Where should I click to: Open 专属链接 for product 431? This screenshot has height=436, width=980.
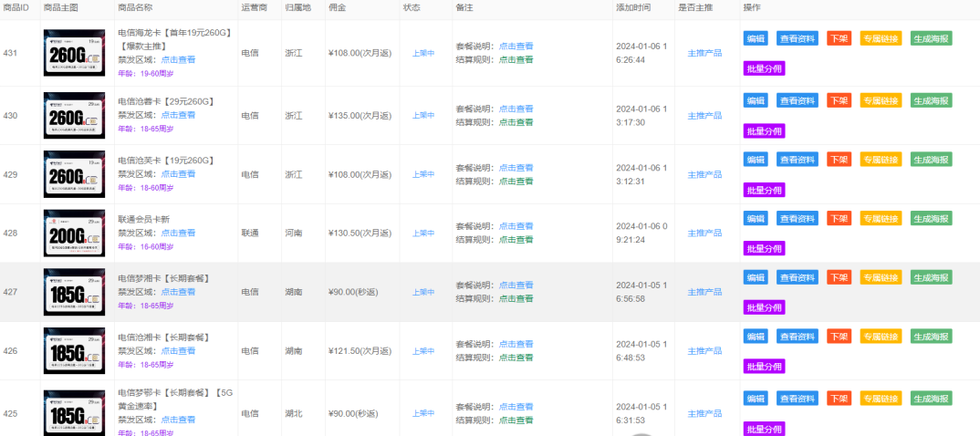click(881, 38)
